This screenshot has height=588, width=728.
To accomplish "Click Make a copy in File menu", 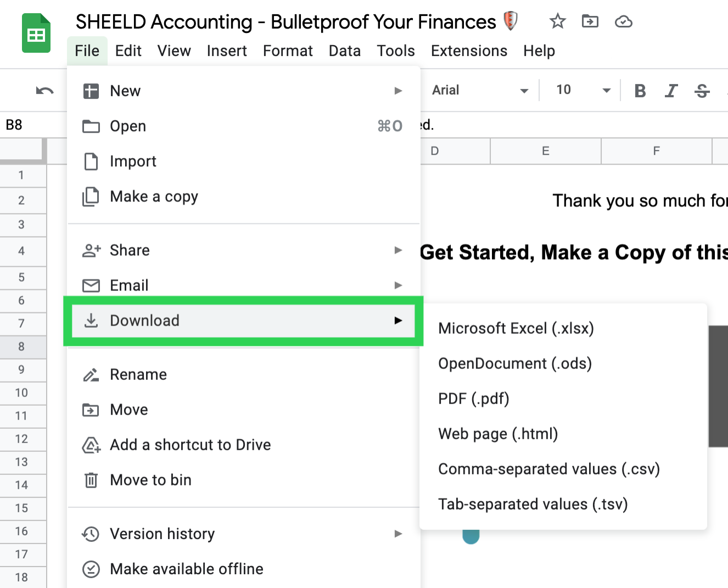I will pyautogui.click(x=154, y=197).
